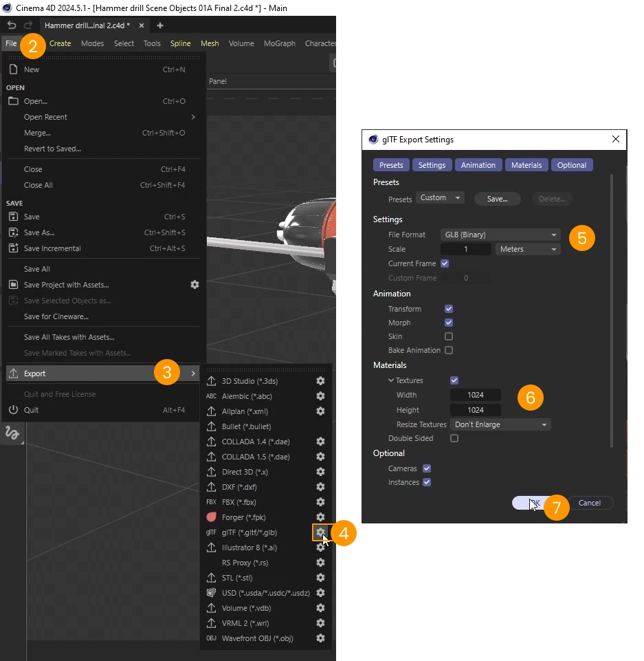Click the Alembic export settings gear
This screenshot has width=644, height=661.
320,396
